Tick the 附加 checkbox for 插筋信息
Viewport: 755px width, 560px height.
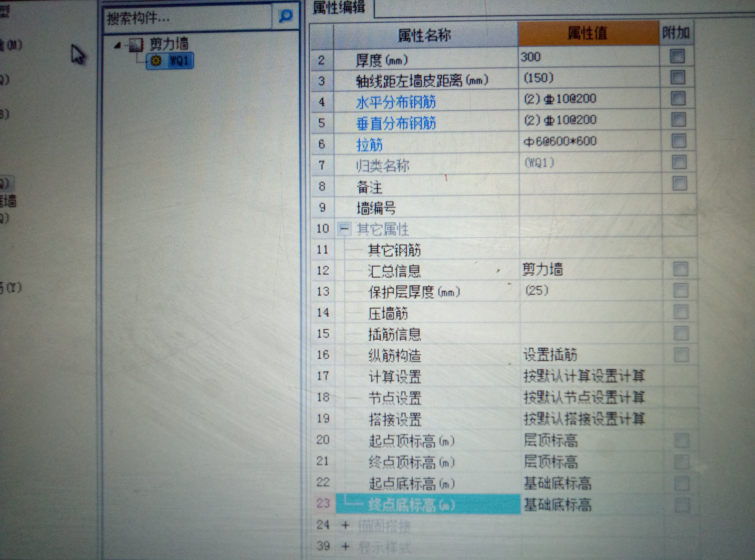point(681,333)
